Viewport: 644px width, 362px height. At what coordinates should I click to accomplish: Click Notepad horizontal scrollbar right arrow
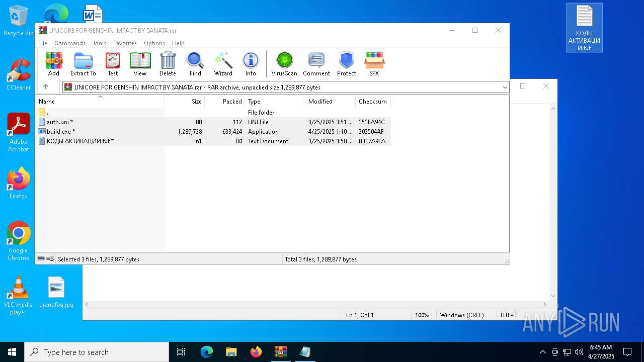(545, 305)
